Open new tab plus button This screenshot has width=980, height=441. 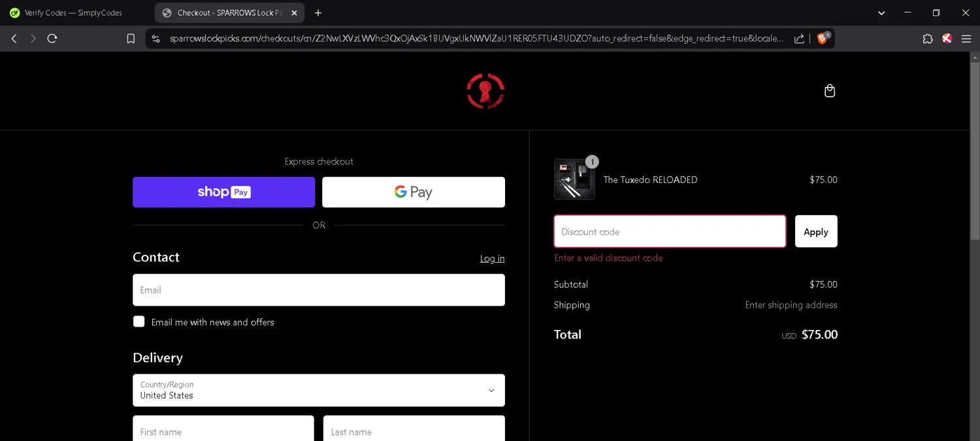point(318,12)
